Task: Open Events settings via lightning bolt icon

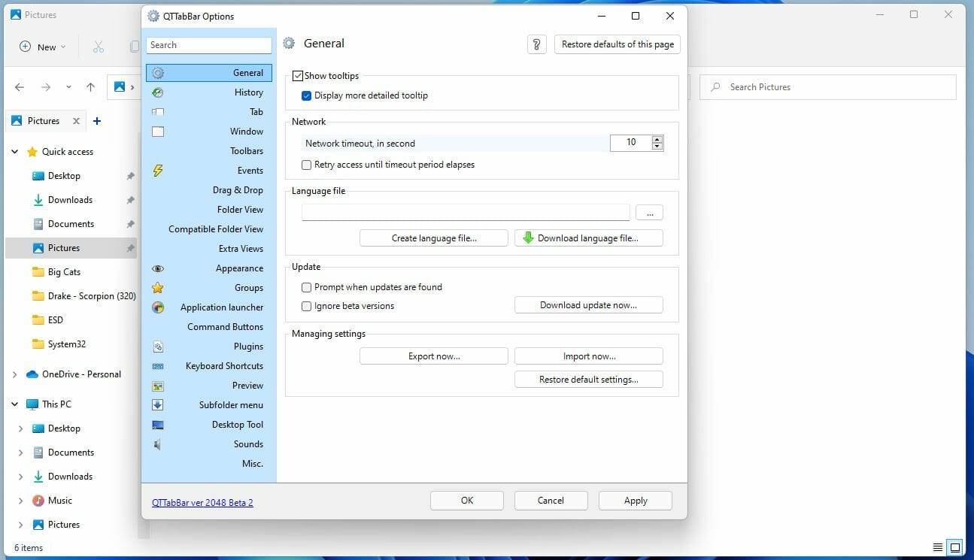Action: coord(157,171)
